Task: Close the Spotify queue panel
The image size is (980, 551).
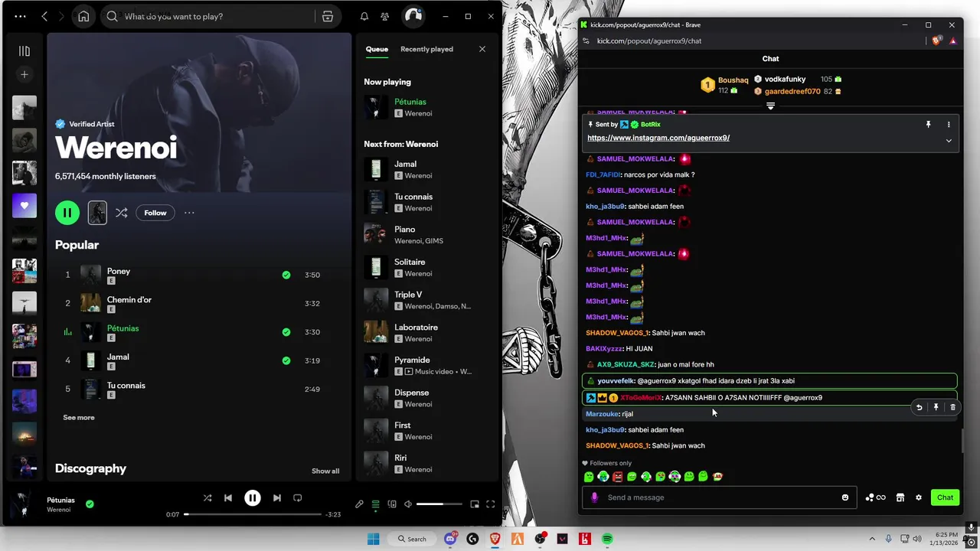Action: pyautogui.click(x=482, y=49)
